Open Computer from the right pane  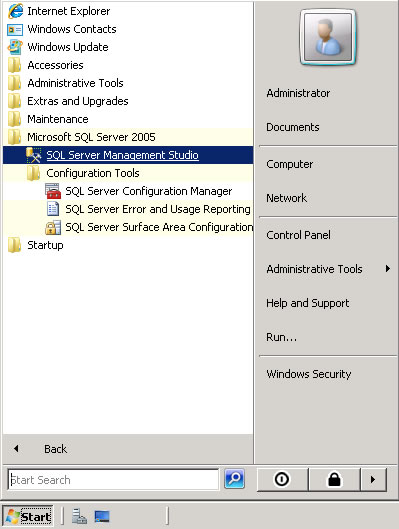pos(290,164)
